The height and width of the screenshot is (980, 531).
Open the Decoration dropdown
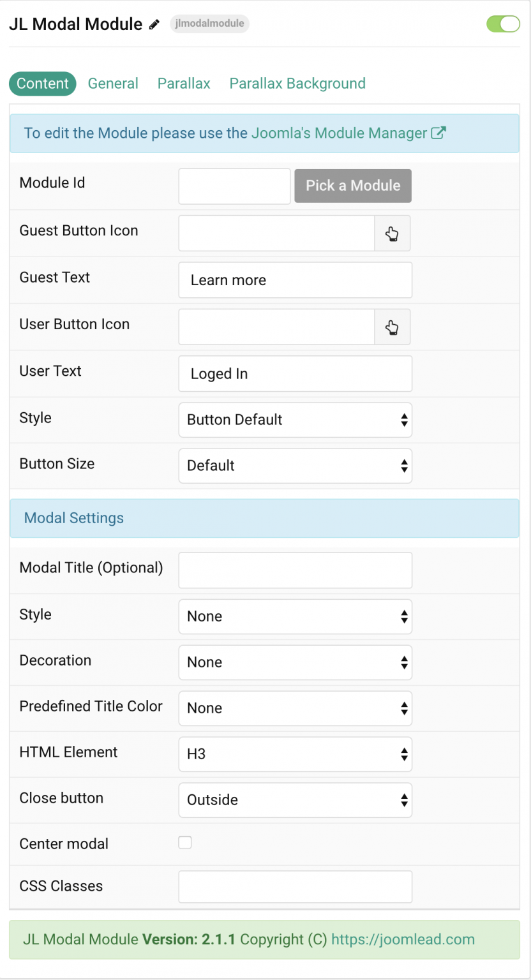(295, 662)
